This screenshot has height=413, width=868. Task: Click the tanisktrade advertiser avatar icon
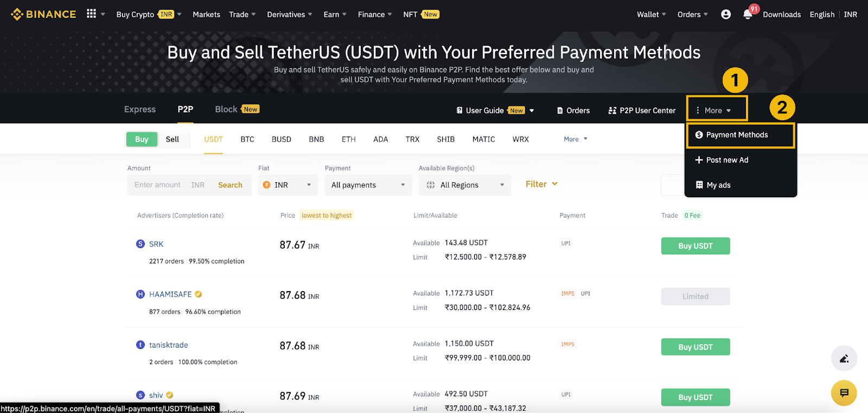(x=141, y=345)
